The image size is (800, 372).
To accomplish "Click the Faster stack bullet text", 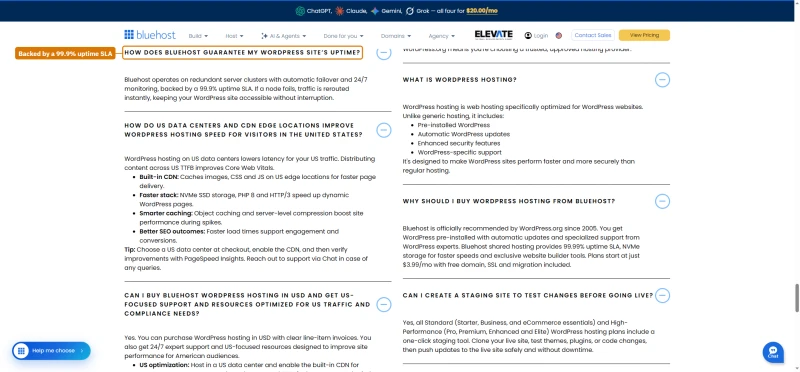I will click(x=244, y=200).
